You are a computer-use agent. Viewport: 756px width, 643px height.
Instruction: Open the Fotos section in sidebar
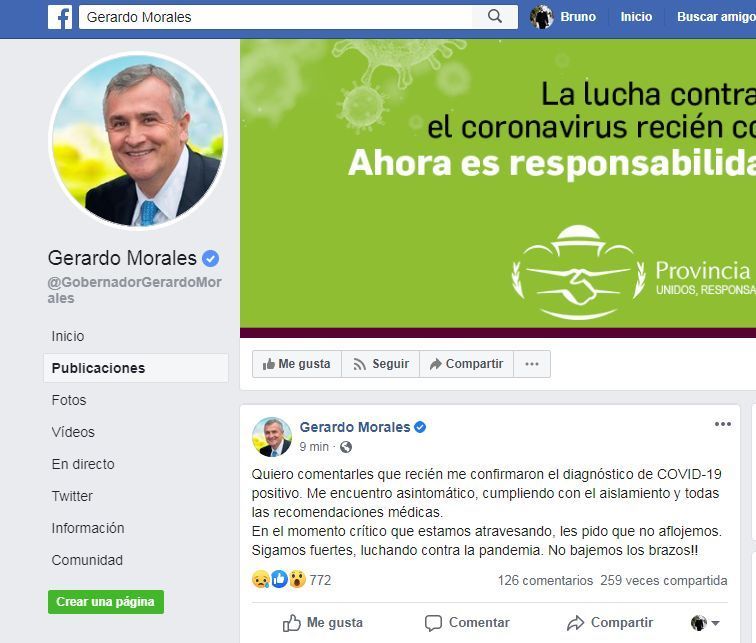point(68,400)
